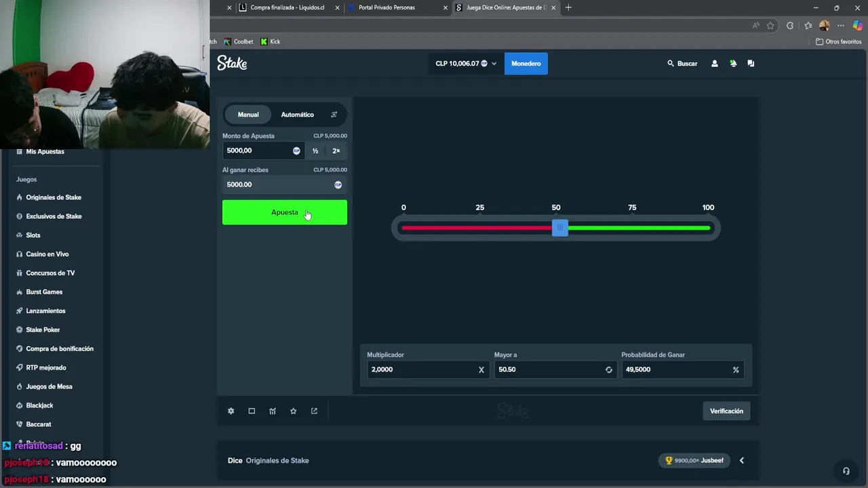Open browser profile avatar
Screen dimensions: 868x488
[x=825, y=26]
